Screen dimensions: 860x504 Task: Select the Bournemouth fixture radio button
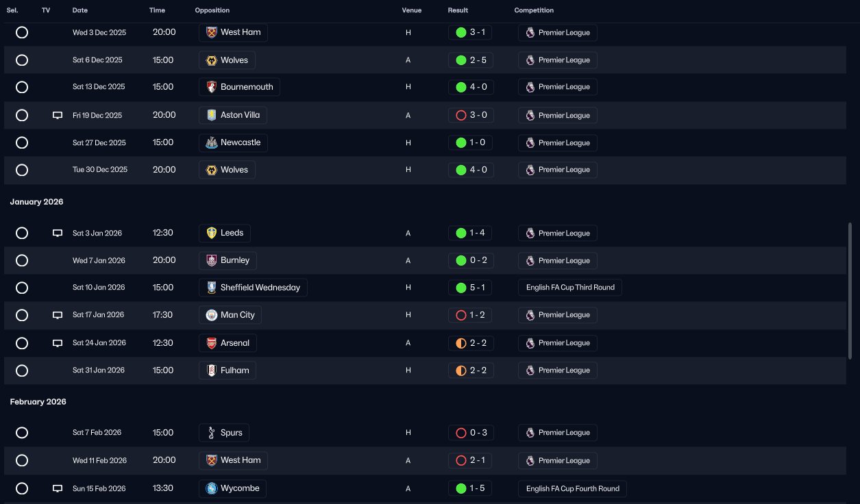point(22,88)
